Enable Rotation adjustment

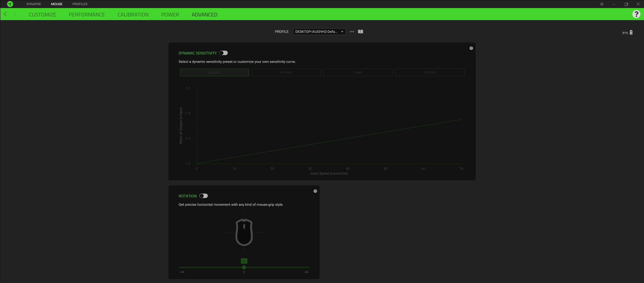tap(204, 196)
